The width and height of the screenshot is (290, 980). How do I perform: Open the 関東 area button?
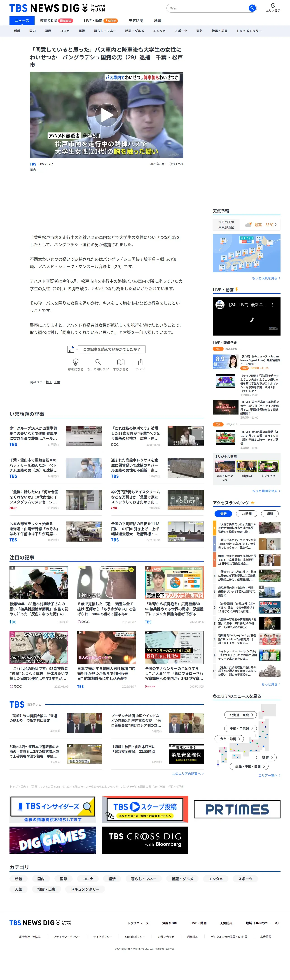[267, 758]
